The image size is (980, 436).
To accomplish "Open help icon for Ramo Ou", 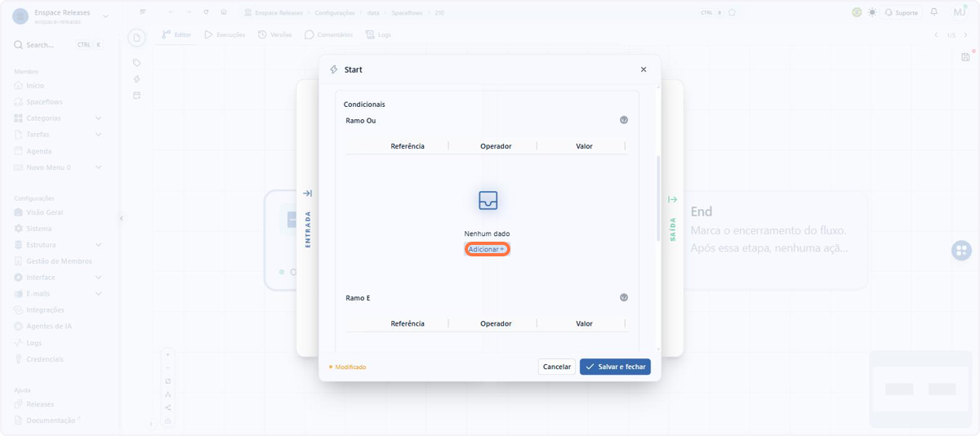I will pyautogui.click(x=624, y=120).
